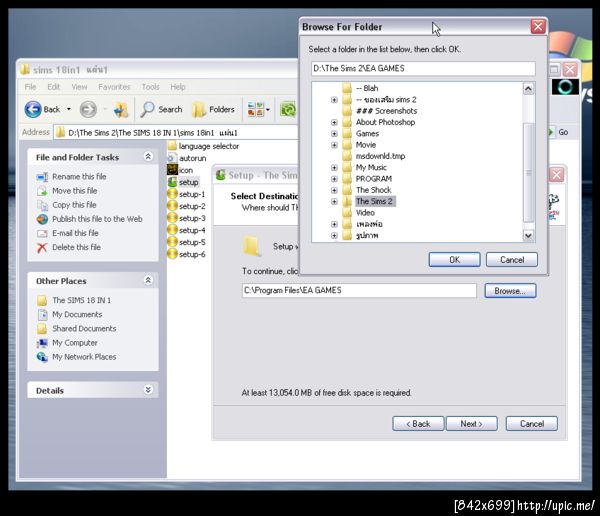Expand The Shock folder node
Screen dimensions: 600x516
point(334,190)
